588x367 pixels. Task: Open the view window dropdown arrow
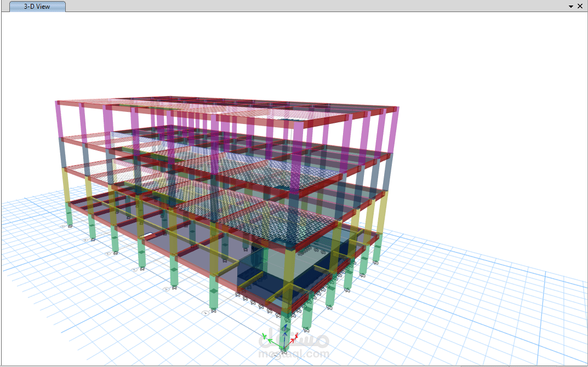click(x=571, y=7)
